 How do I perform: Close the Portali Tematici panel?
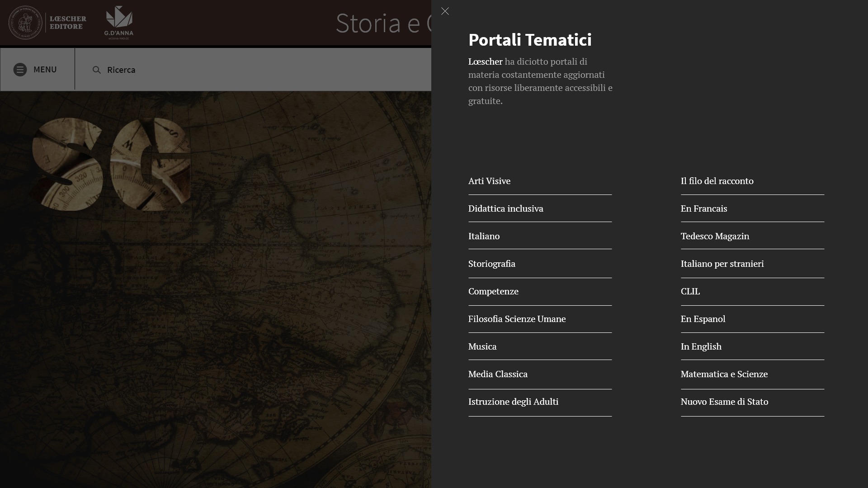tap(445, 11)
